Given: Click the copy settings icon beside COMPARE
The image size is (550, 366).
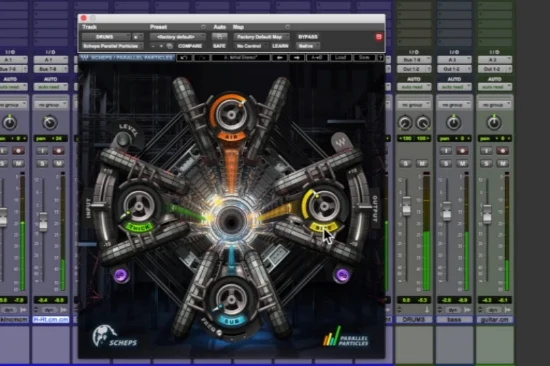Looking at the screenshot, I should tap(170, 46).
